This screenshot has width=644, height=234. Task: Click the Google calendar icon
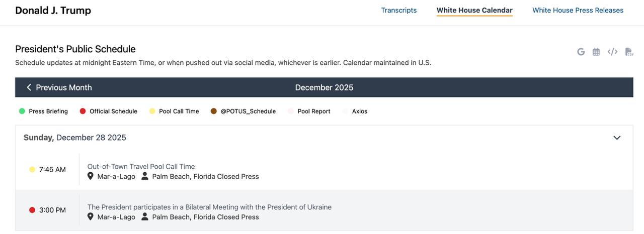click(x=581, y=52)
